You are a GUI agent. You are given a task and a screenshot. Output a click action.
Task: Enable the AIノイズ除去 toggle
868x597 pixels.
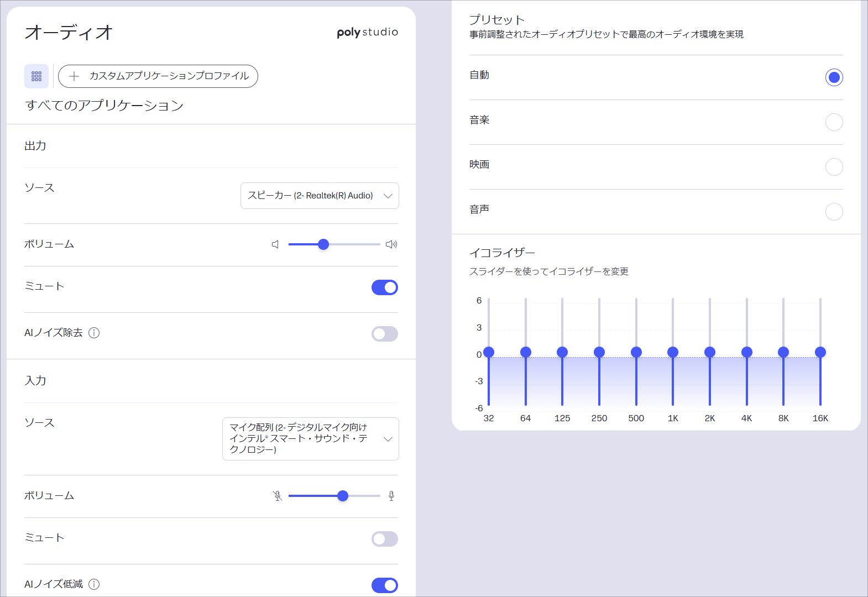384,334
